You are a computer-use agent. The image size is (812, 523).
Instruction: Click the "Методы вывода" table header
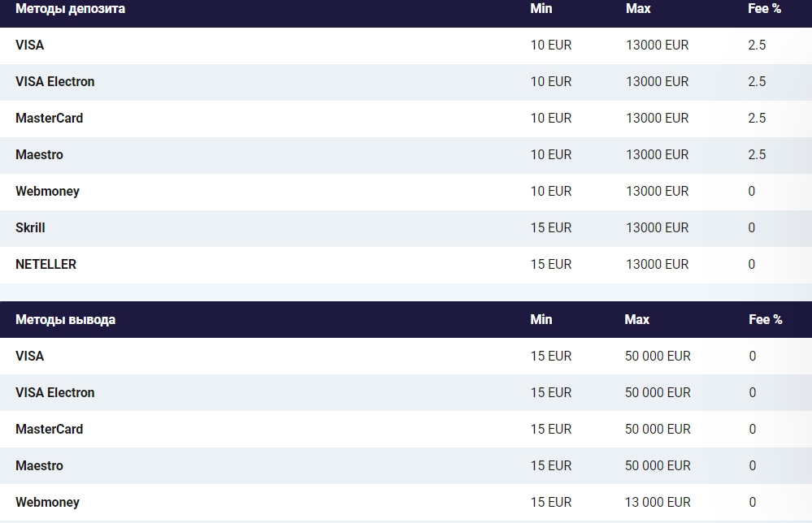click(65, 319)
